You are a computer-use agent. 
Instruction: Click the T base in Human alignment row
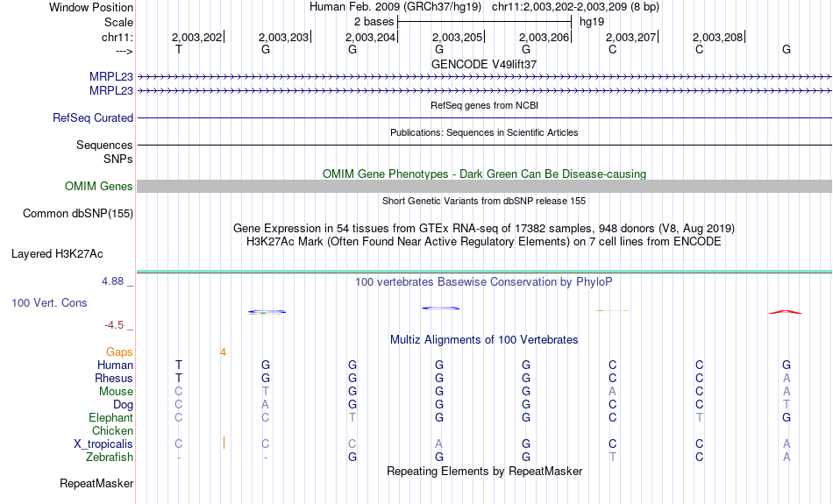tap(179, 366)
